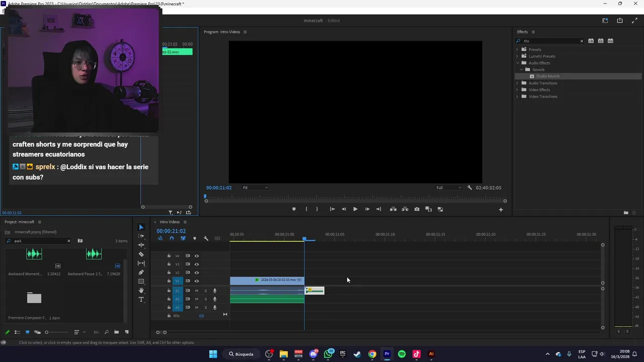Click the New Item icon in Project panel

[126, 332]
